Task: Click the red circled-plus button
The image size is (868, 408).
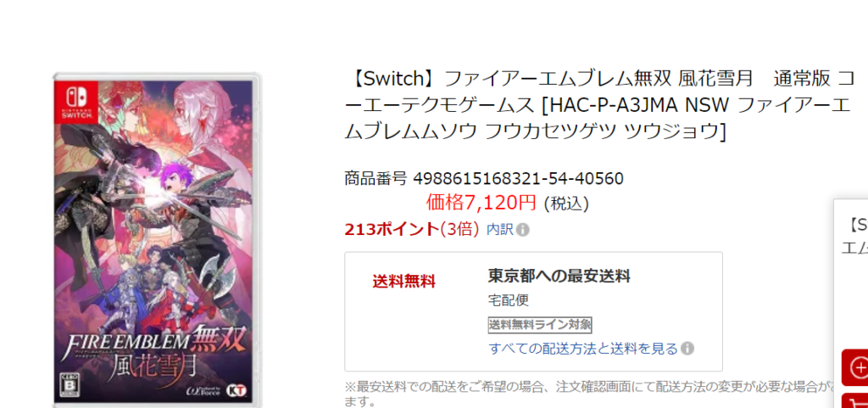Action: click(x=856, y=367)
